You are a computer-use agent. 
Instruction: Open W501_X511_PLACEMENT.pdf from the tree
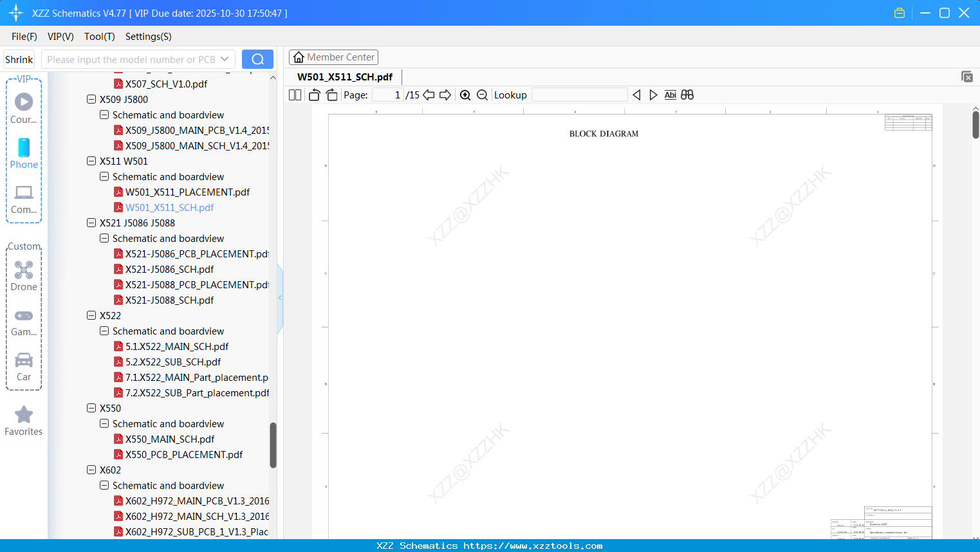187,192
